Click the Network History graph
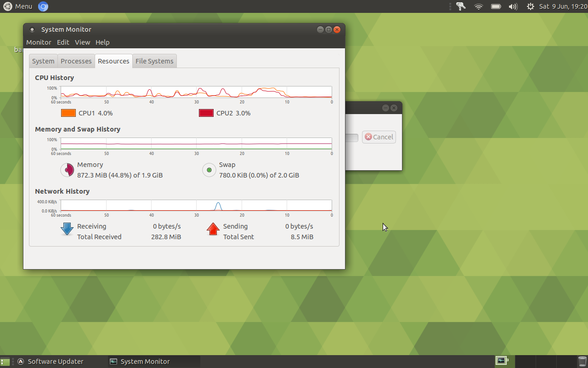 [x=196, y=205]
